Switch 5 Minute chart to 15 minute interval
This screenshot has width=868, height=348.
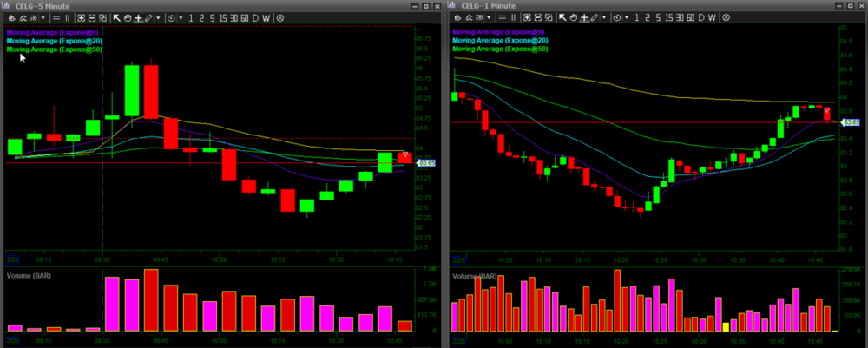pos(223,17)
